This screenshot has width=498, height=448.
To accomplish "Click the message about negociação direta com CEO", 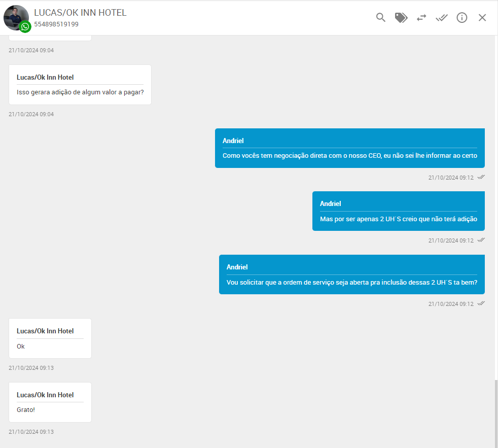I will point(349,155).
